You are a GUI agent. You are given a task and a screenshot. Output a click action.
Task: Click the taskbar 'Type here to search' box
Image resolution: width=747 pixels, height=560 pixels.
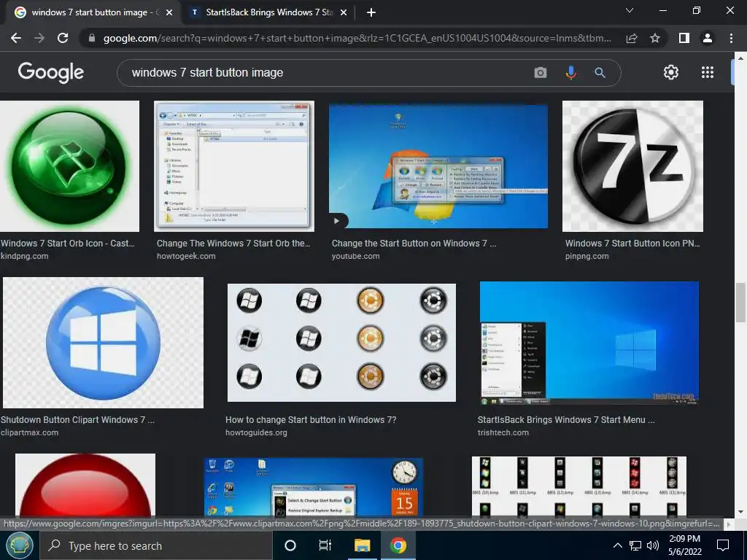point(155,545)
